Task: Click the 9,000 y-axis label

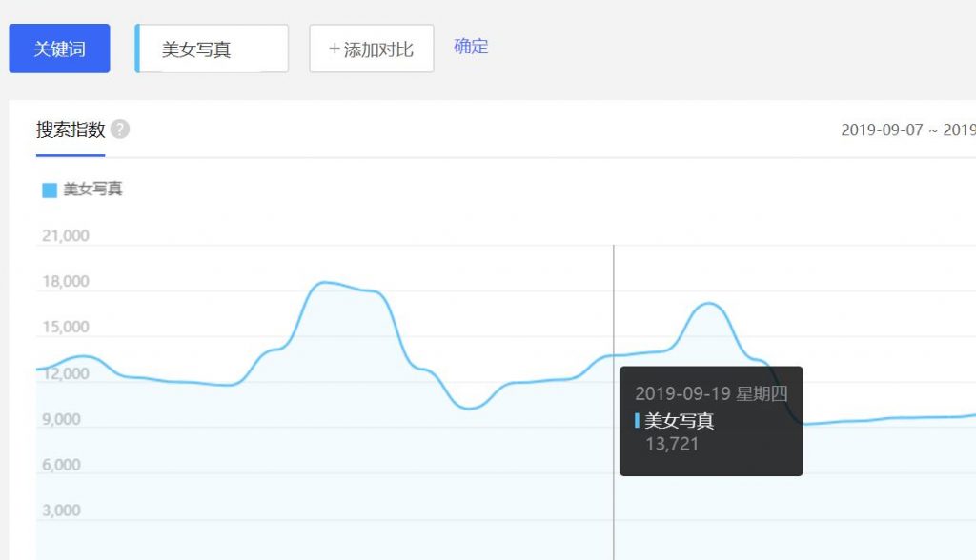Action: (x=61, y=419)
